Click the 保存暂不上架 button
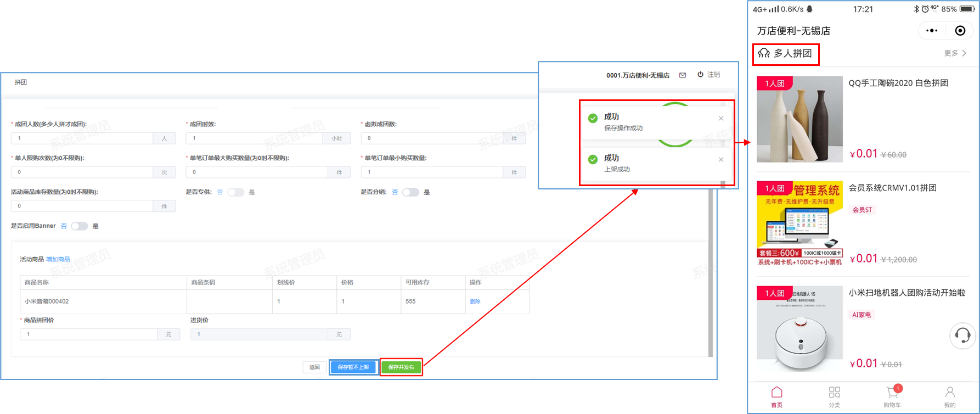This screenshot has width=980, height=414. 353,367
